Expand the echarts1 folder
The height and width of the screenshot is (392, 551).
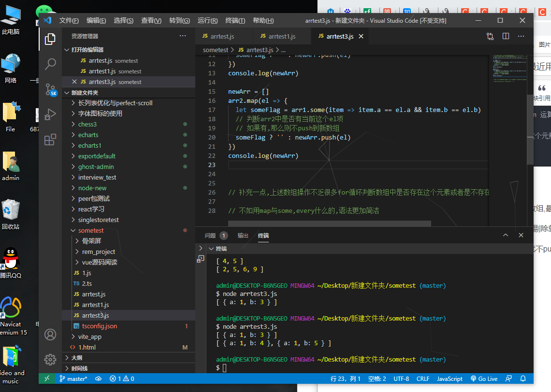pyautogui.click(x=129, y=145)
